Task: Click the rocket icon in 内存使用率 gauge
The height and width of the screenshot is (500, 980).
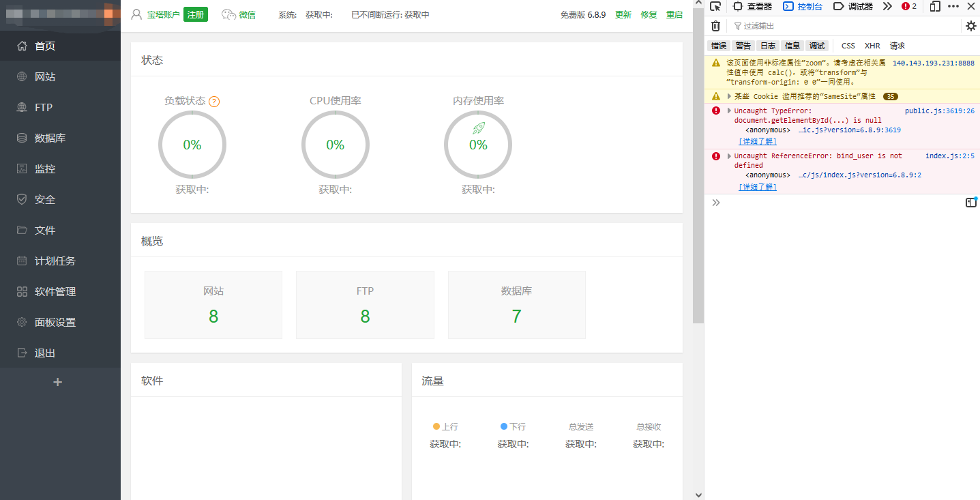Action: pyautogui.click(x=478, y=128)
